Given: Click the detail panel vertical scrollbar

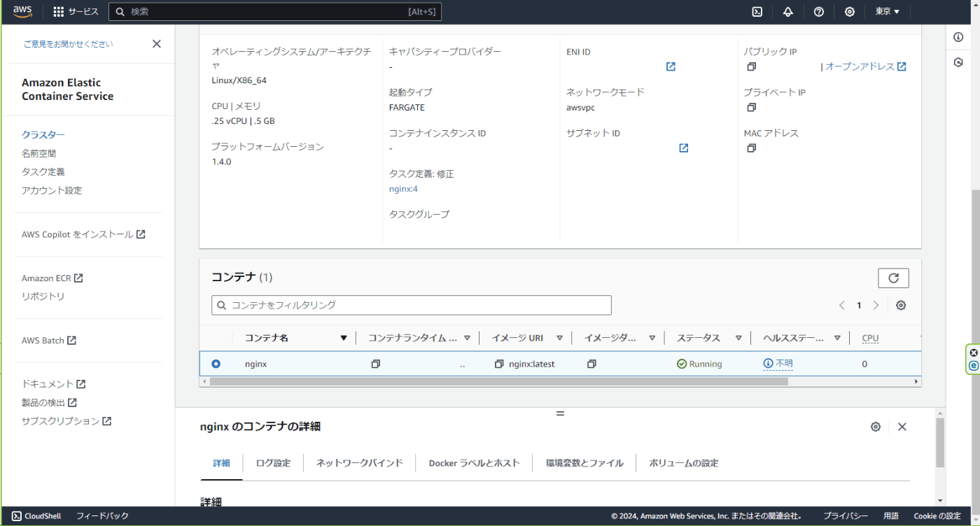Looking at the screenshot, I should tap(940, 442).
